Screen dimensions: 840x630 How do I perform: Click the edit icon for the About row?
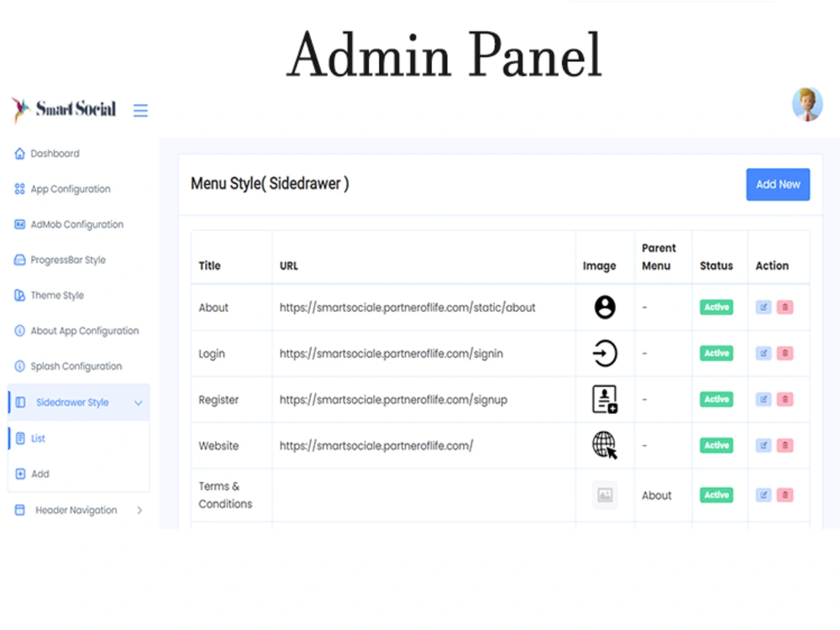click(x=763, y=307)
